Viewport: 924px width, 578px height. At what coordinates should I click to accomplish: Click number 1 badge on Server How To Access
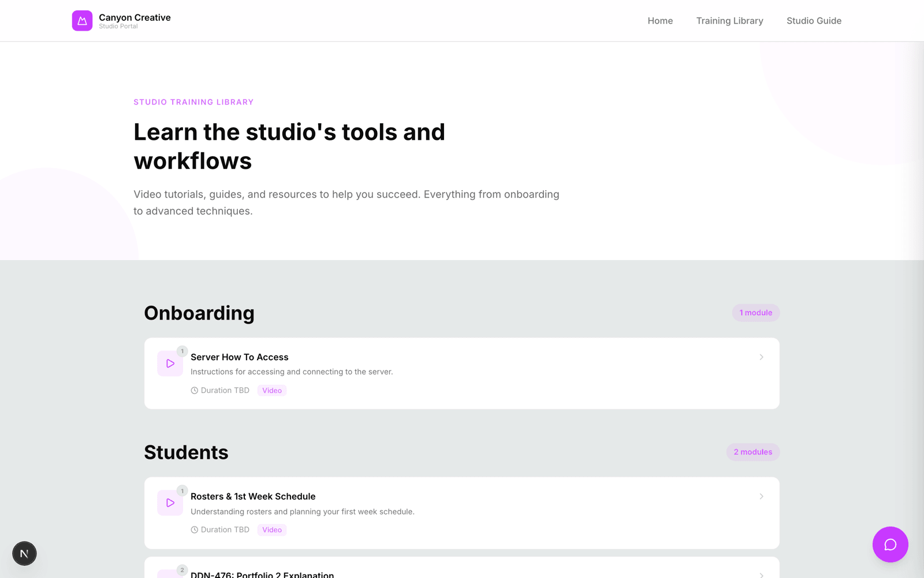coord(182,351)
